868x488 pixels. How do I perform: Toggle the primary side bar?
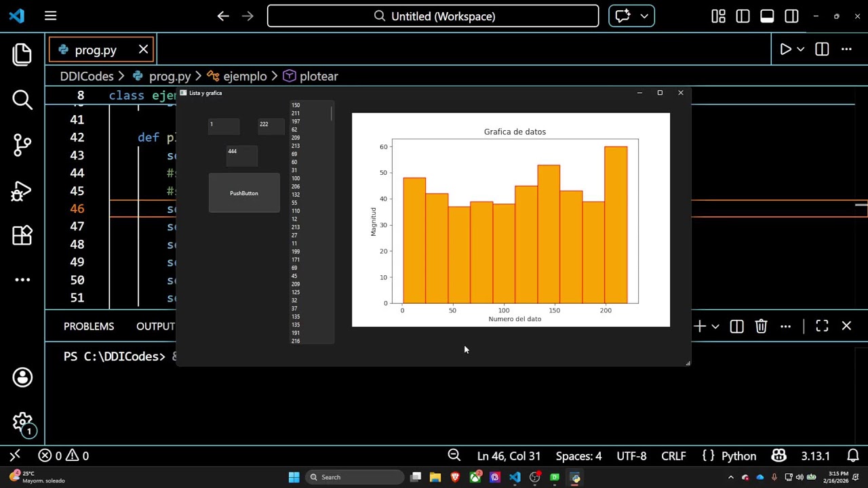click(743, 16)
